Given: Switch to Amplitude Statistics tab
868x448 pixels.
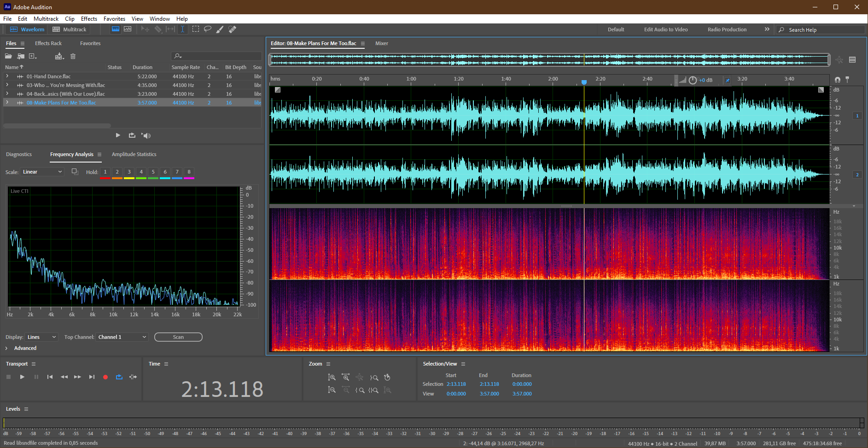Looking at the screenshot, I should tap(134, 154).
